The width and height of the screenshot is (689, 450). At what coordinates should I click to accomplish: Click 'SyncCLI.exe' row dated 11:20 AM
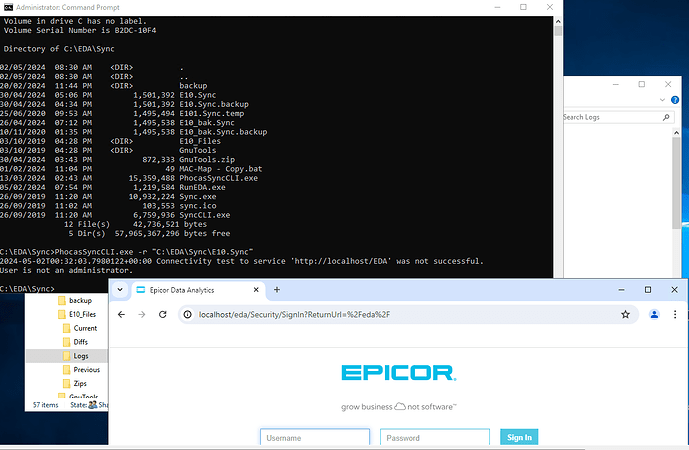pyautogui.click(x=115, y=215)
